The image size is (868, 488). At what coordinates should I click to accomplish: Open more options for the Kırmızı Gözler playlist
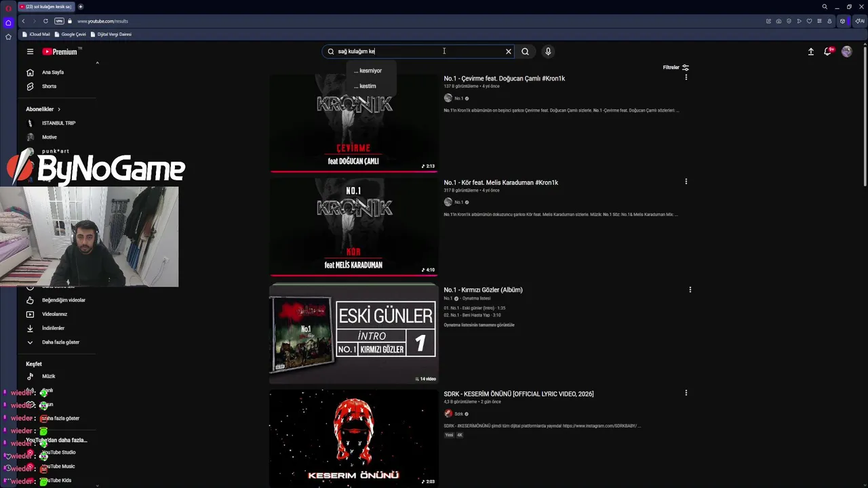pos(690,290)
